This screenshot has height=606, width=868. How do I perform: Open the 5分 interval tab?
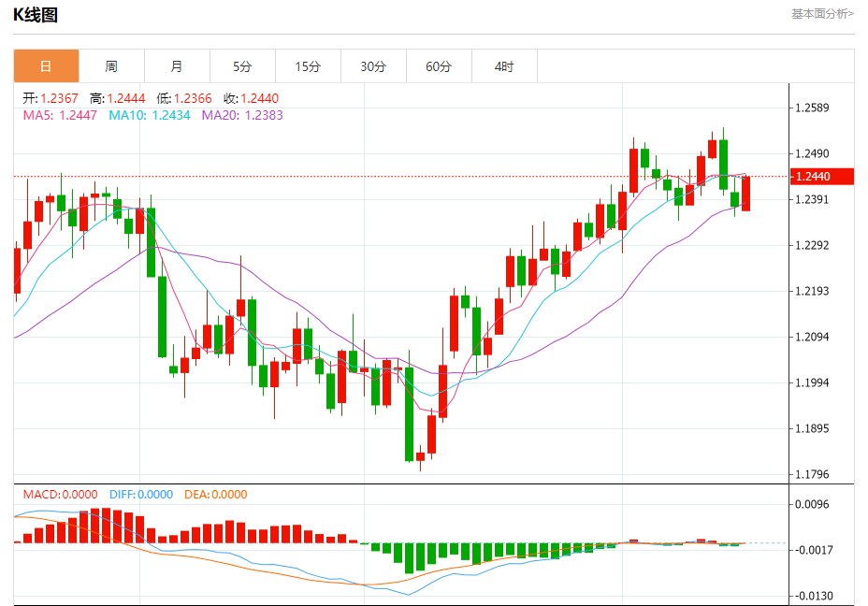(x=242, y=66)
